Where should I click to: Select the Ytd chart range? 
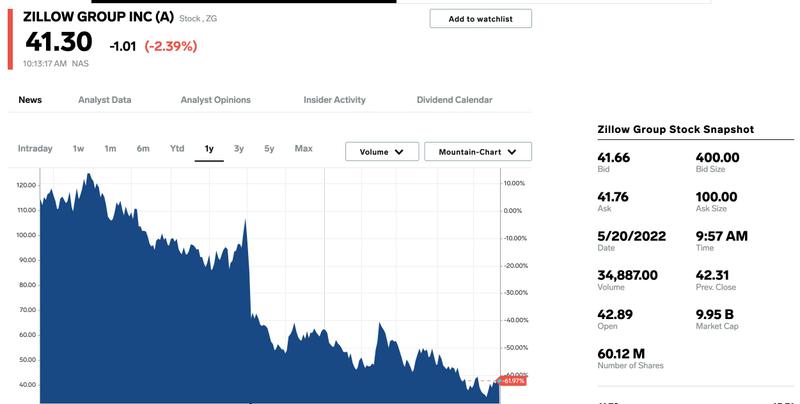pyautogui.click(x=177, y=148)
